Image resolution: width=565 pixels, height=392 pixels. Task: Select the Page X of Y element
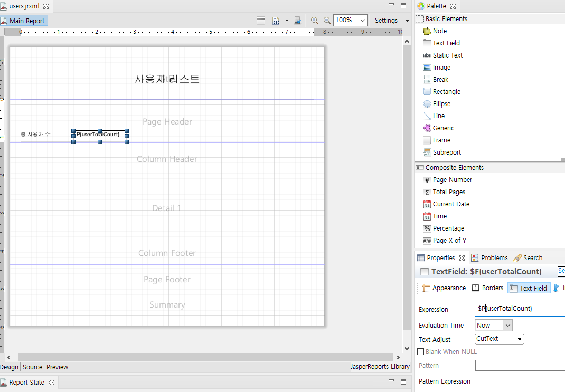tap(445, 241)
